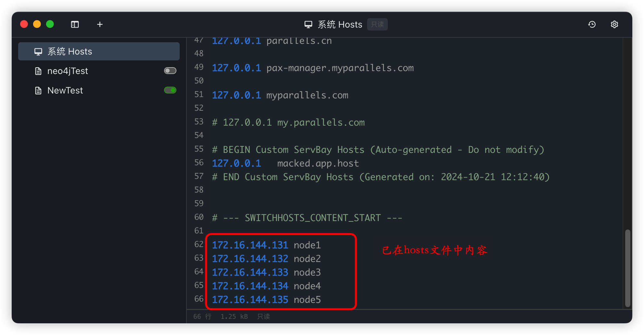Toggle the sidebar panel icon
This screenshot has height=335, width=644.
[x=75, y=24]
